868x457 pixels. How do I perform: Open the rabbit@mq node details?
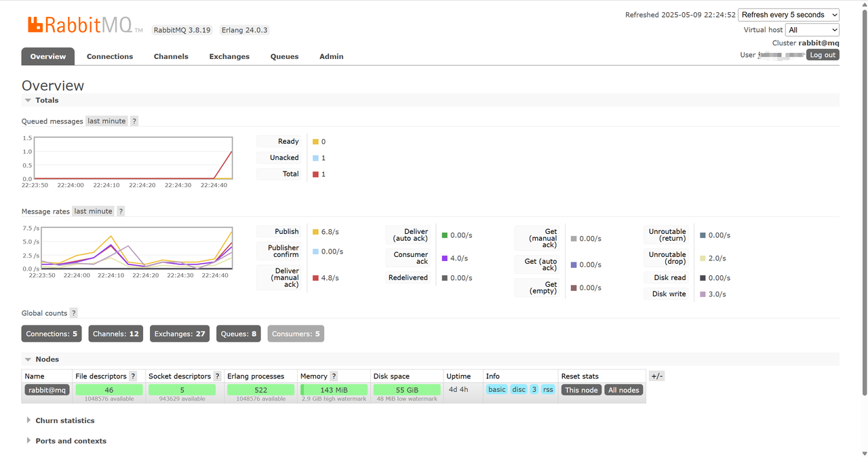point(47,390)
